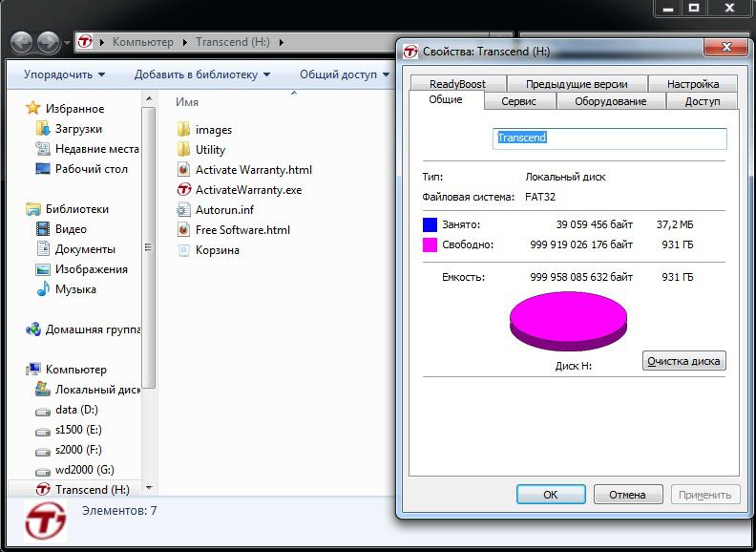Switch to the Сервис tab
756x552 pixels.
click(518, 101)
